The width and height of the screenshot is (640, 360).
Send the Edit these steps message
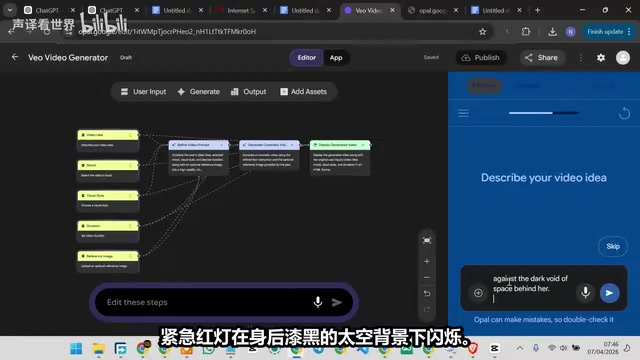[337, 302]
